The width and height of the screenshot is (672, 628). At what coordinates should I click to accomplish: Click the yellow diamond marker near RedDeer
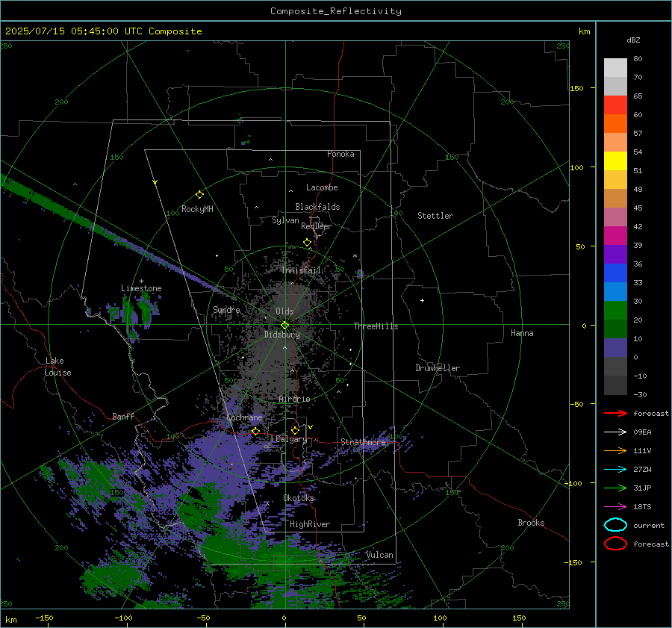(307, 243)
